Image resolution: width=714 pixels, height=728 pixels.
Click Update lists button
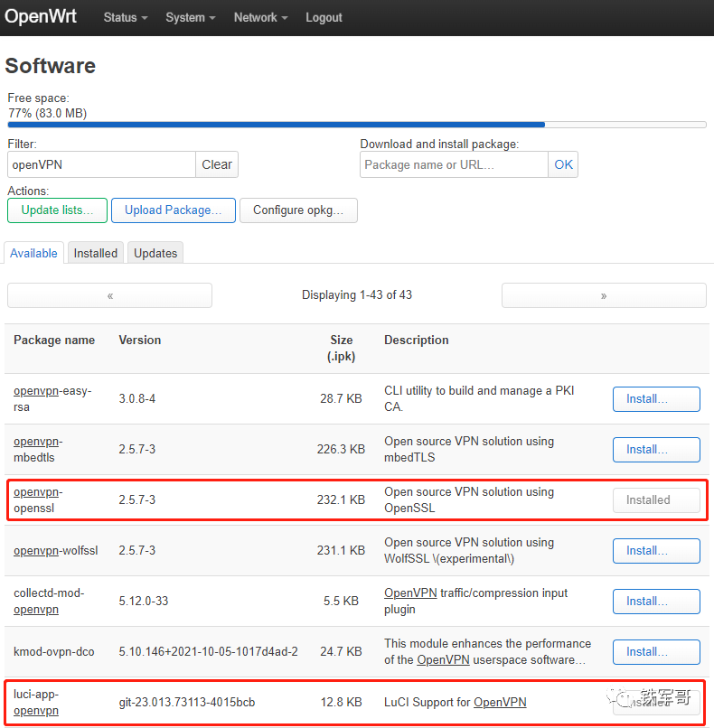coord(57,210)
